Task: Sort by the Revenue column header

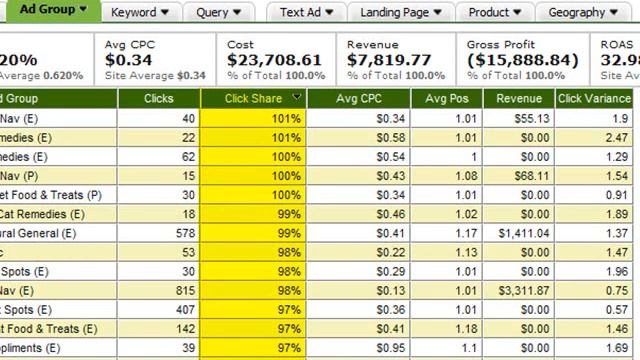Action: [x=519, y=99]
